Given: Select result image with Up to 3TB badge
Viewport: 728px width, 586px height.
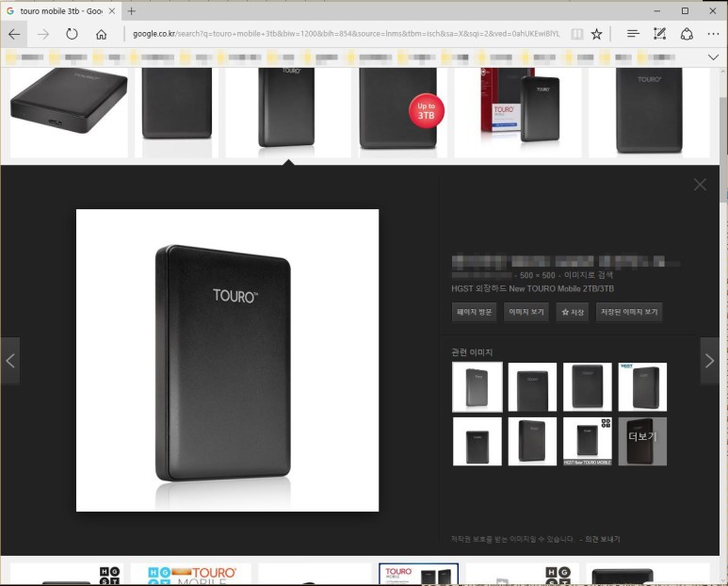Looking at the screenshot, I should [402, 112].
